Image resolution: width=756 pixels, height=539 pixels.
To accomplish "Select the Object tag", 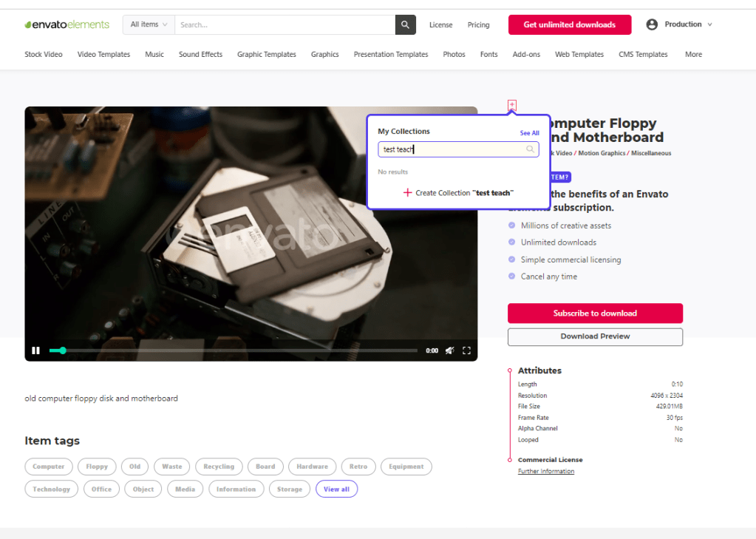I will (x=143, y=489).
